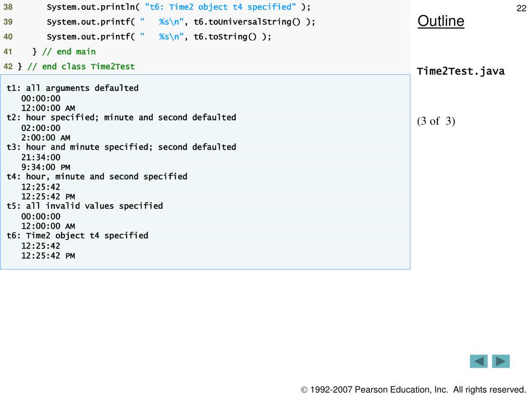Select t5: all invalid values specified line
This screenshot has width=532, height=399.
pos(85,206)
